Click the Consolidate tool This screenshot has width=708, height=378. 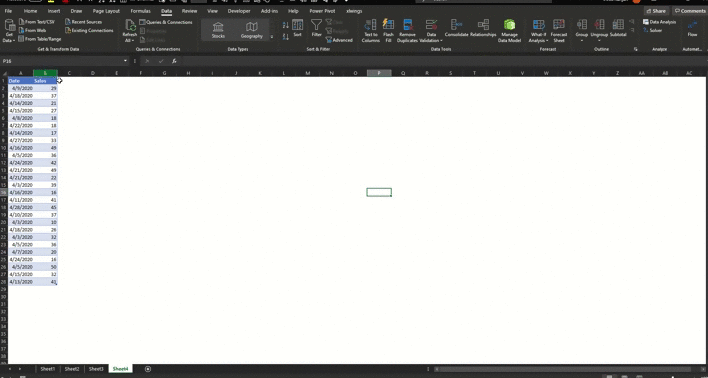(x=456, y=28)
